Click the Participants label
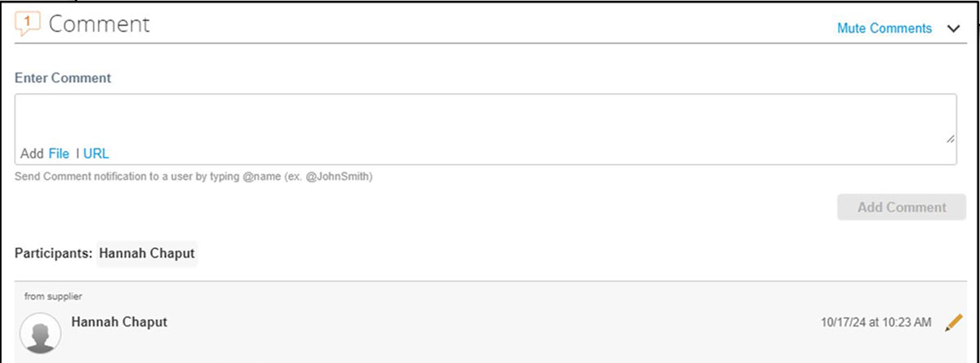This screenshot has height=363, width=980. 53,254
